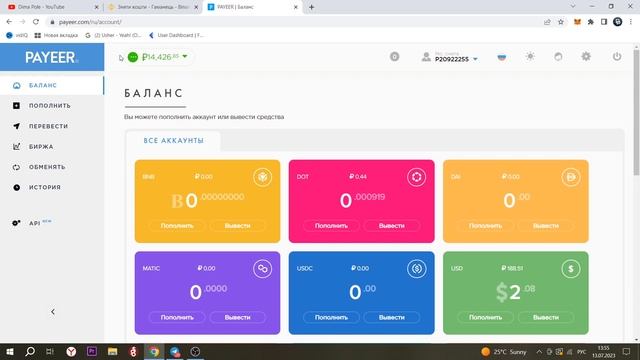Collapse the sidebar with the left chevron
Viewport: 640px width, 360px height.
(x=53, y=312)
